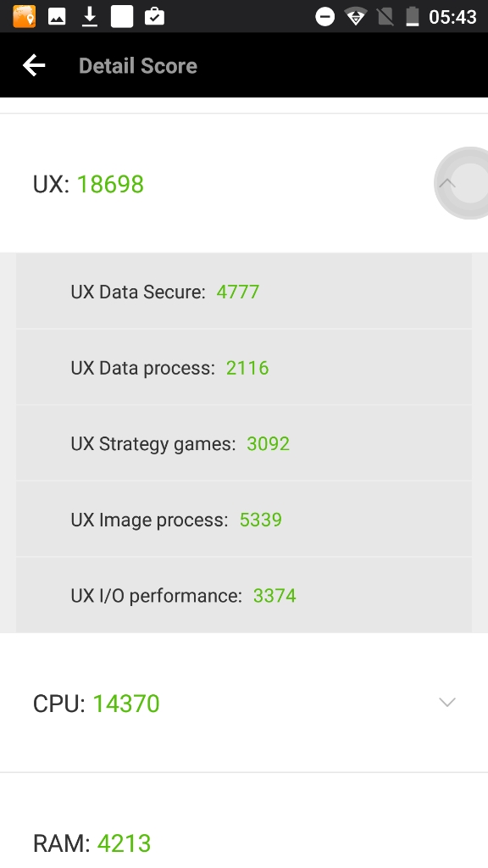This screenshot has width=488, height=868.
Task: Tap the Detail Score title
Action: tap(138, 65)
